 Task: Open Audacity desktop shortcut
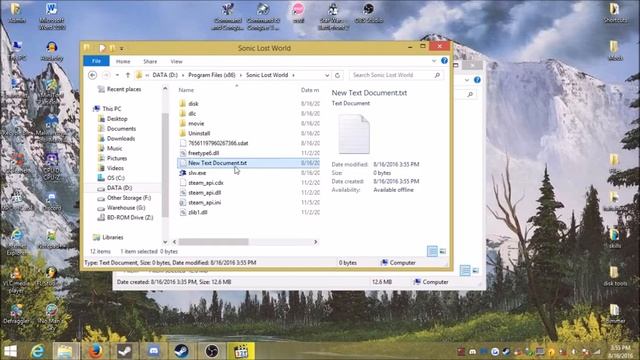52,51
